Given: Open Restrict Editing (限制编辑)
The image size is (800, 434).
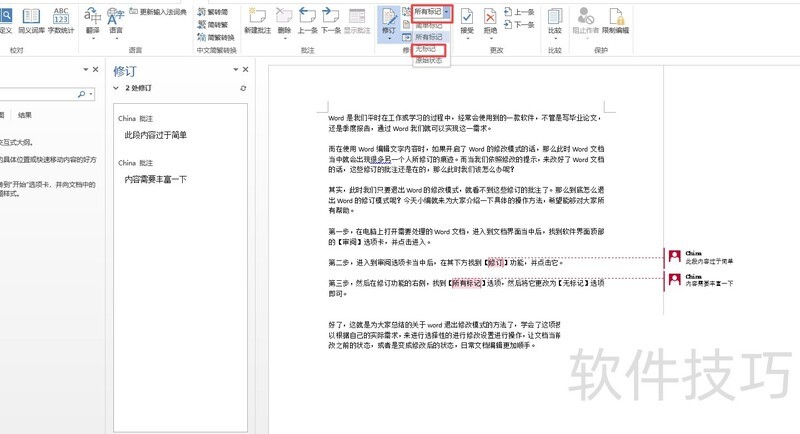Looking at the screenshot, I should pyautogui.click(x=615, y=20).
